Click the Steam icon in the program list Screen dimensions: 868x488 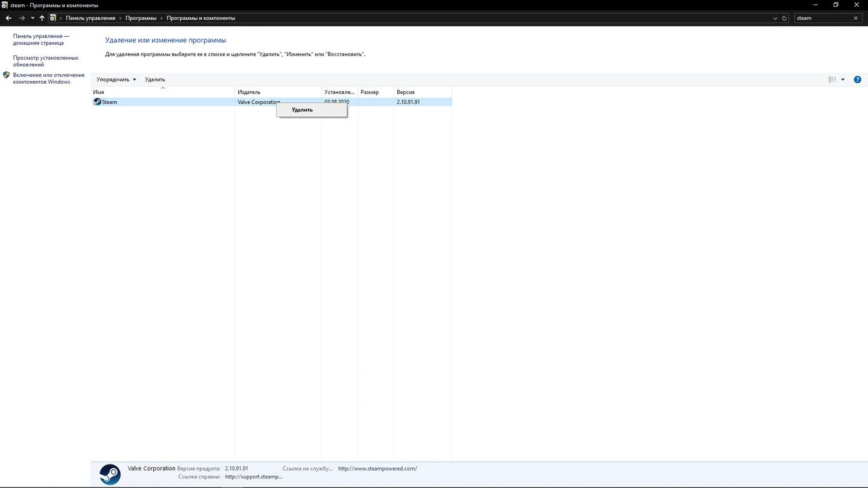point(97,102)
